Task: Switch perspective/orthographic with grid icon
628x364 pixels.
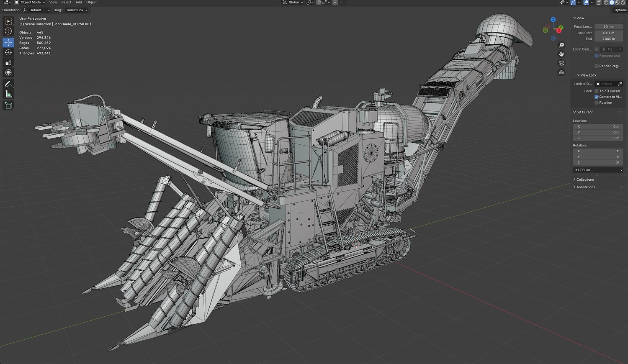Action: pos(561,72)
